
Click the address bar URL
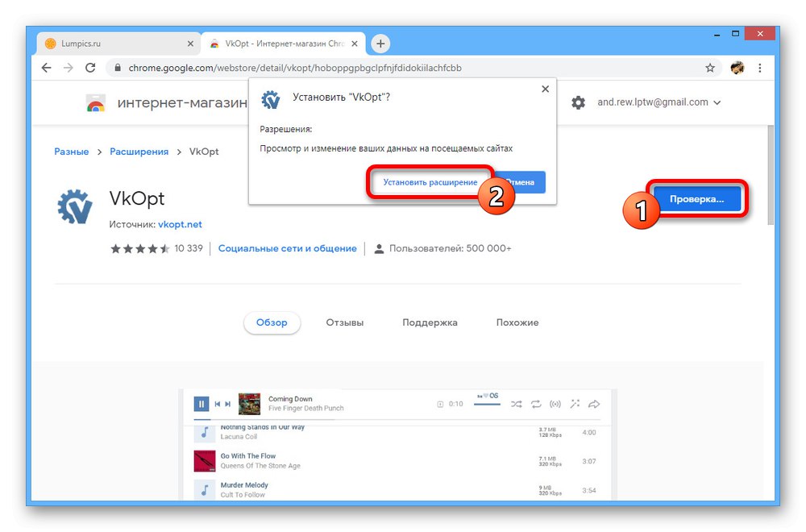[295, 68]
